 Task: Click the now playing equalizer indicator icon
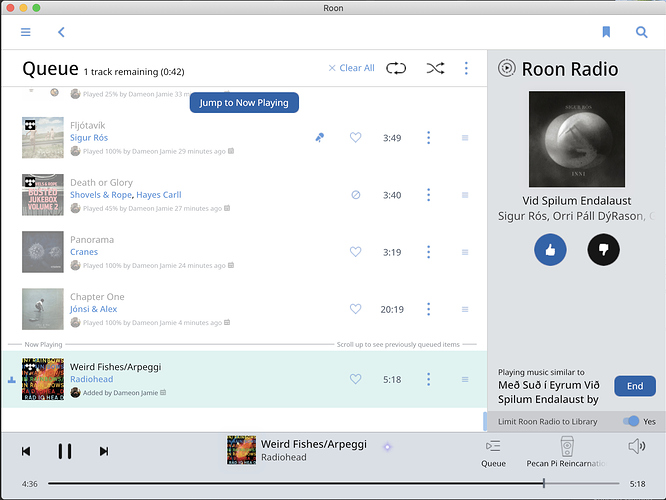[11, 379]
